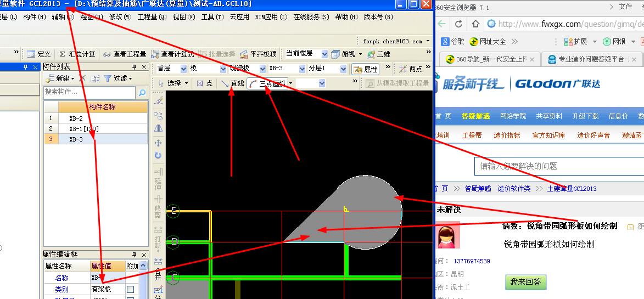Image resolution: width=644 pixels, height=299 pixels.
Task: Click the question search box on webpage
Action: click(x=559, y=166)
